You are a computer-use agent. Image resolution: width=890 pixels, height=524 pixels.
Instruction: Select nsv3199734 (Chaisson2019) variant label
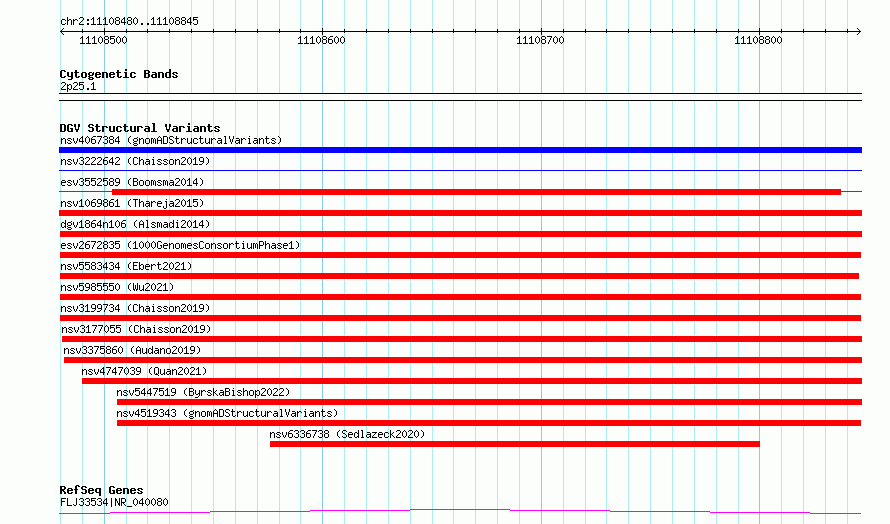(x=135, y=308)
